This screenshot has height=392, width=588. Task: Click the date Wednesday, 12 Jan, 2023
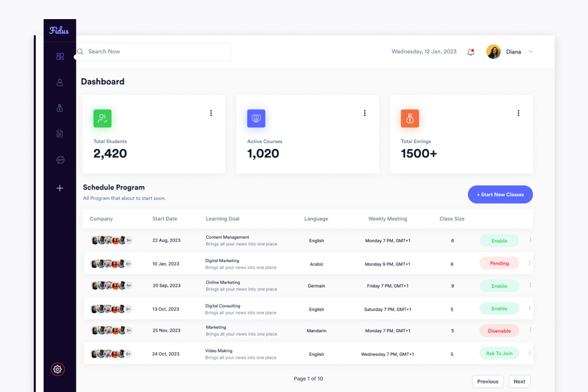pos(424,51)
